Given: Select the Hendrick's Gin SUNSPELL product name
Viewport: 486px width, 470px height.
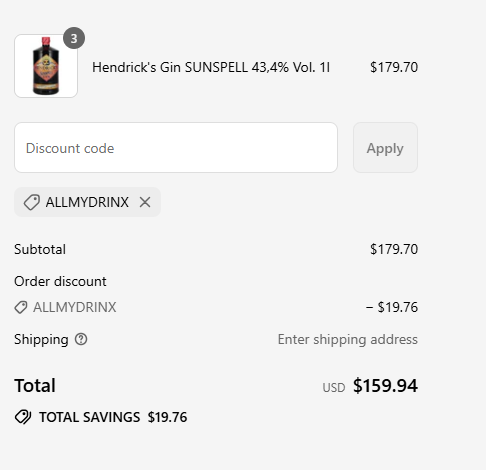Looking at the screenshot, I should (211, 67).
